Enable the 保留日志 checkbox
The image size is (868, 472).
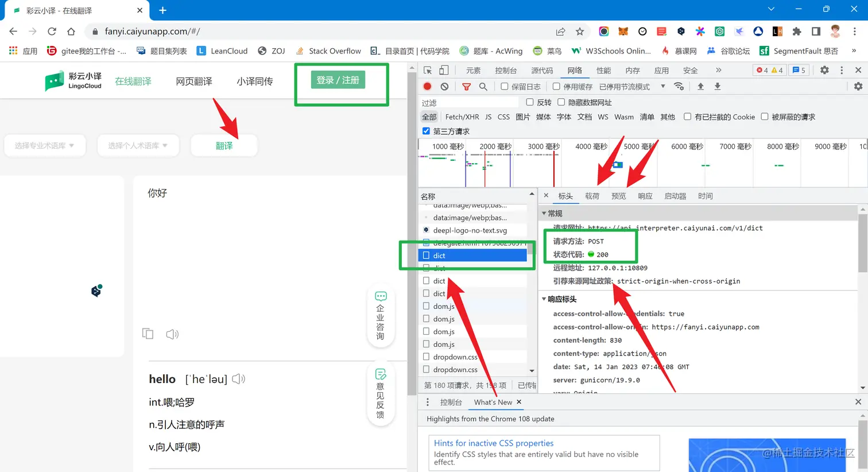point(504,87)
